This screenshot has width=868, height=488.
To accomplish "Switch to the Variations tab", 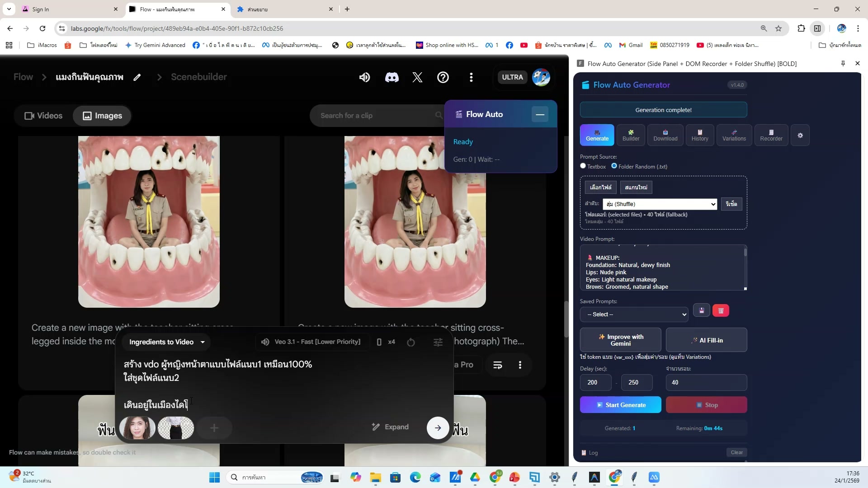I will click(x=734, y=135).
